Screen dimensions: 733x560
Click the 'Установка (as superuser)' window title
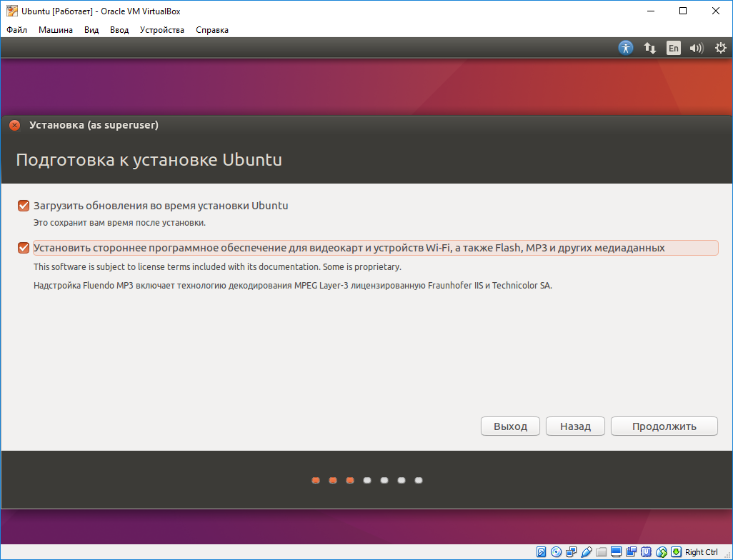94,125
